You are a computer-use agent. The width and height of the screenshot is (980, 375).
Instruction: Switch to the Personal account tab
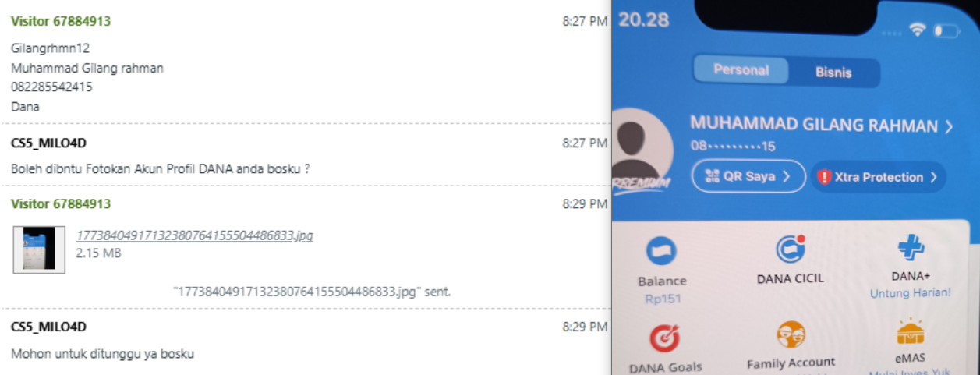click(741, 70)
